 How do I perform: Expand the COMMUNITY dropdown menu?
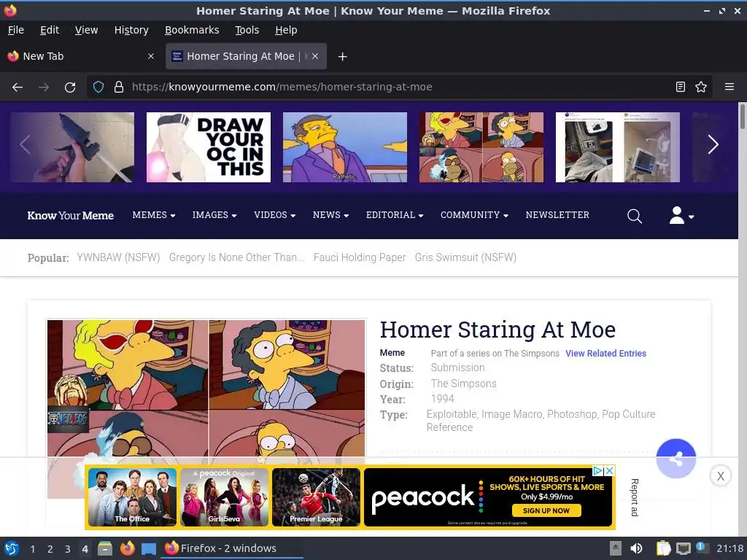point(474,215)
